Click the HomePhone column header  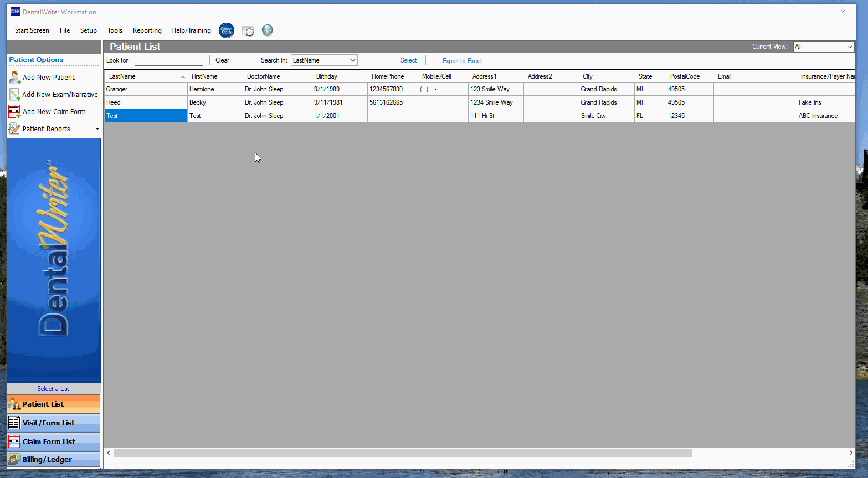point(393,76)
